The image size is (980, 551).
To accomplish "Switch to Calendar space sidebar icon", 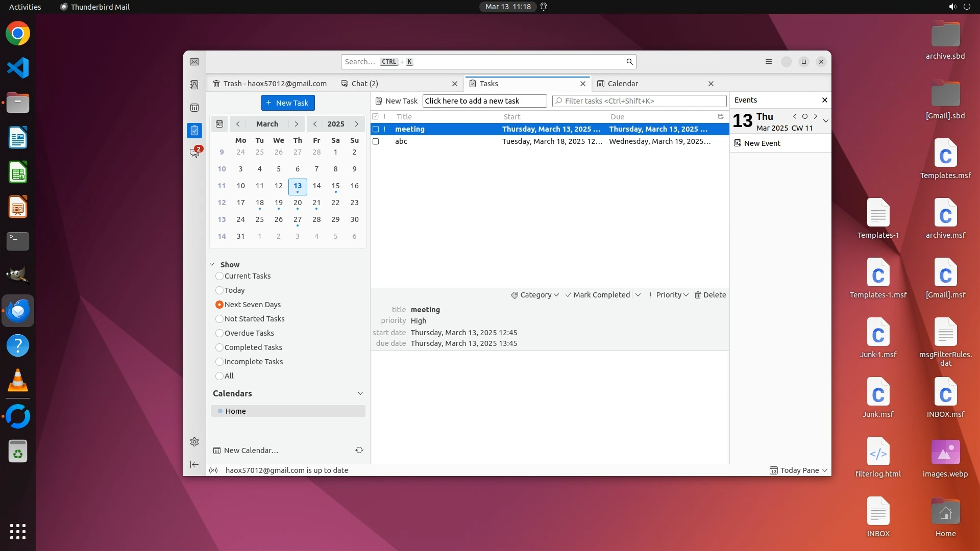I will [x=194, y=108].
